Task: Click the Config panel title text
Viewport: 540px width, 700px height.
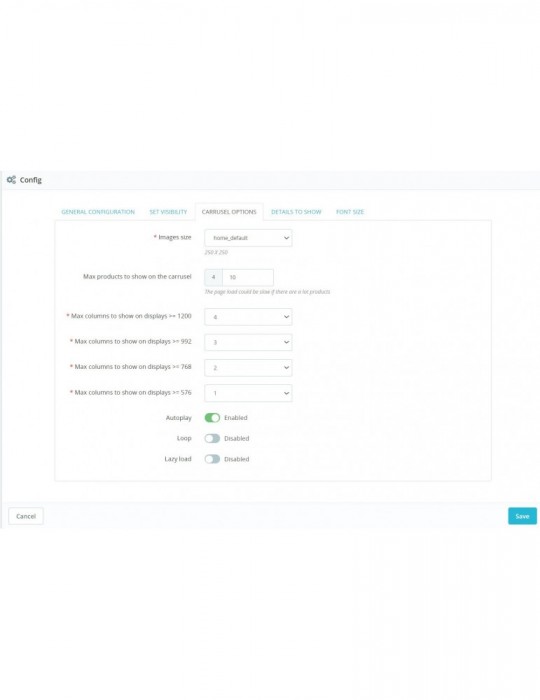Action: [30, 180]
